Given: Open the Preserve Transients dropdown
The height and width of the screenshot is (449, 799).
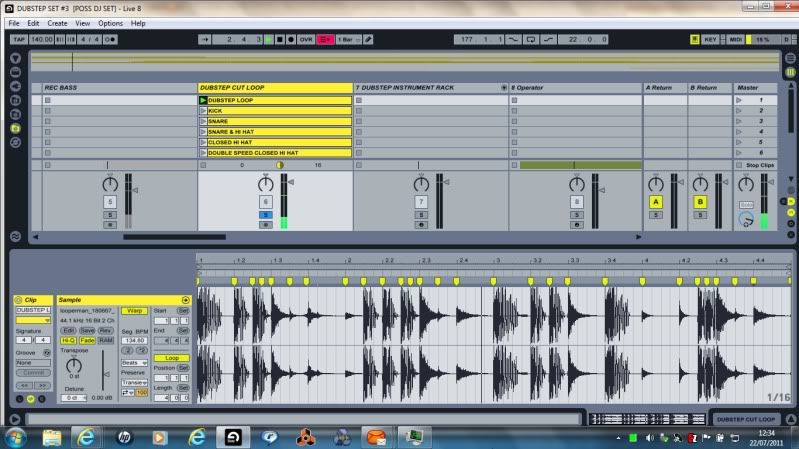Looking at the screenshot, I should tap(133, 382).
